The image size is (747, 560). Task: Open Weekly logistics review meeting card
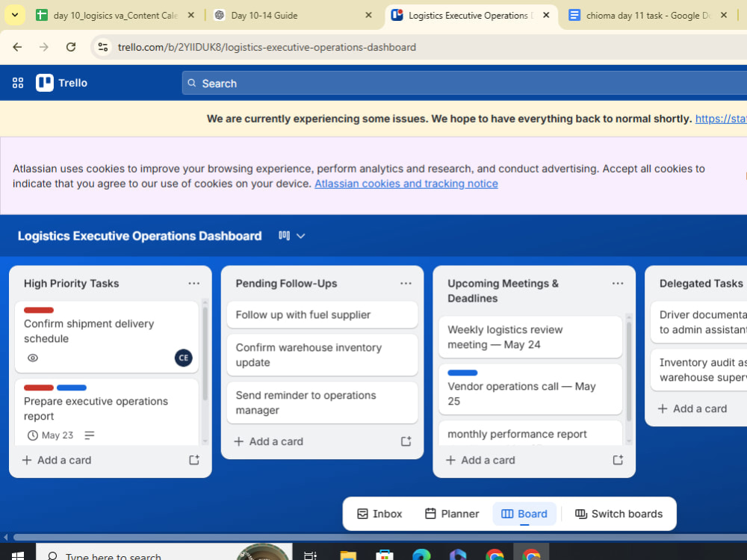(x=530, y=337)
